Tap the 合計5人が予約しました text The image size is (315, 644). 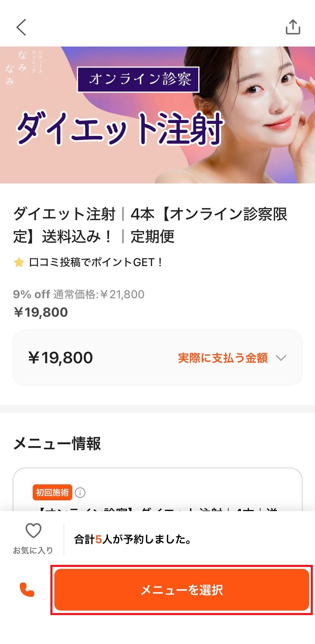click(133, 539)
